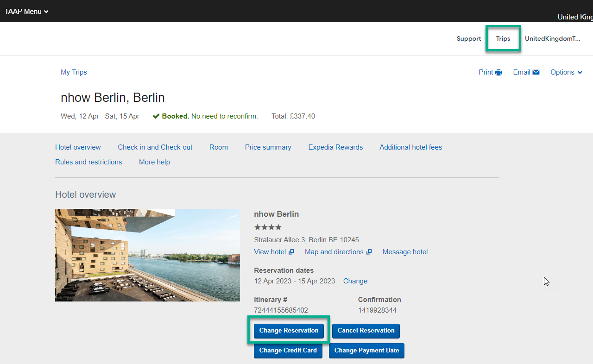This screenshot has width=593, height=364.
Task: Jump to Check-in and Check-out section
Action: (155, 147)
